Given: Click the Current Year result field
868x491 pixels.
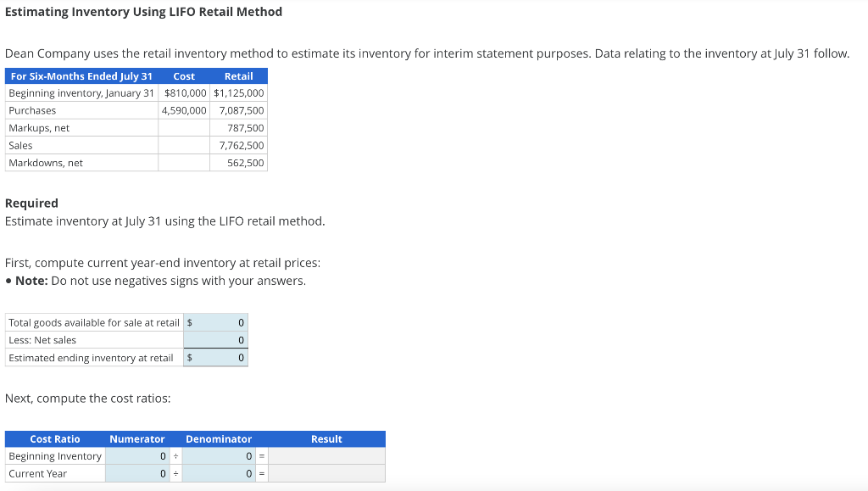Looking at the screenshot, I should (326, 473).
